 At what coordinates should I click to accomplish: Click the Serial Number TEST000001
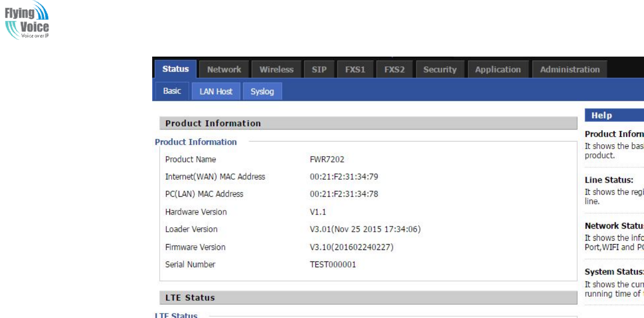[x=333, y=264]
